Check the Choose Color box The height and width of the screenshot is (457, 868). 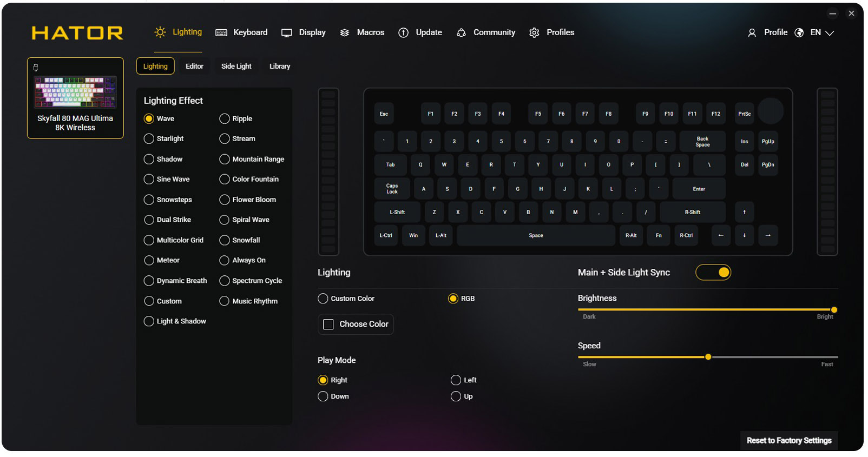pos(328,324)
